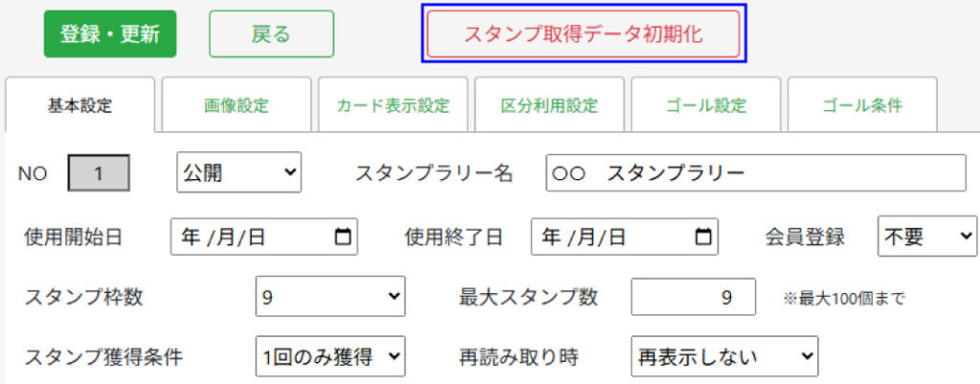The height and width of the screenshot is (384, 980).
Task: Click the スタンプ枠数 label text
Action: [84, 297]
